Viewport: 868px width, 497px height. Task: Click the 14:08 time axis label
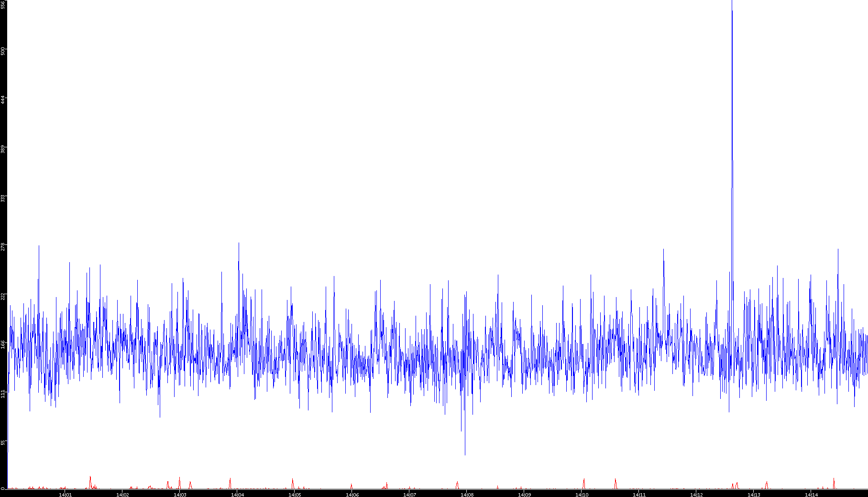[467, 495]
